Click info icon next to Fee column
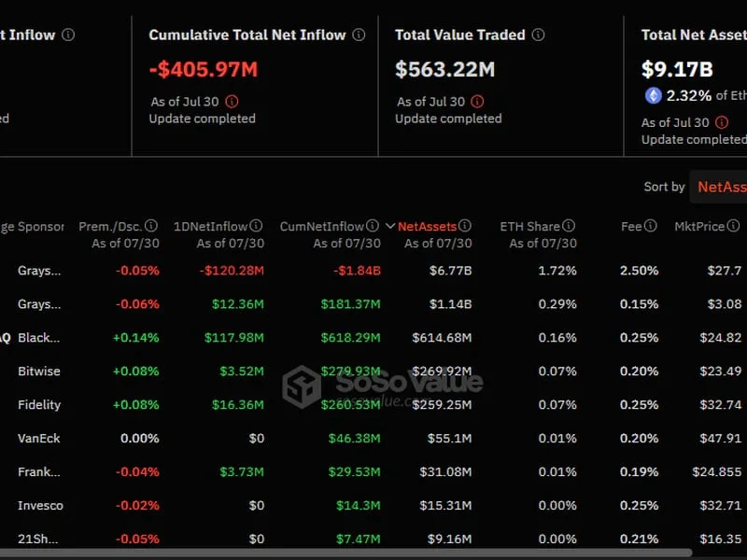The width and height of the screenshot is (747, 560). pos(650,226)
